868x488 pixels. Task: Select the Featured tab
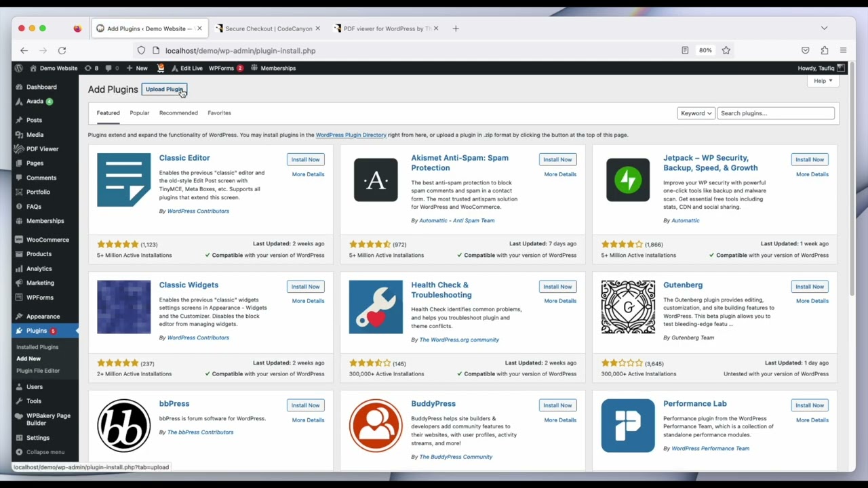coord(108,113)
